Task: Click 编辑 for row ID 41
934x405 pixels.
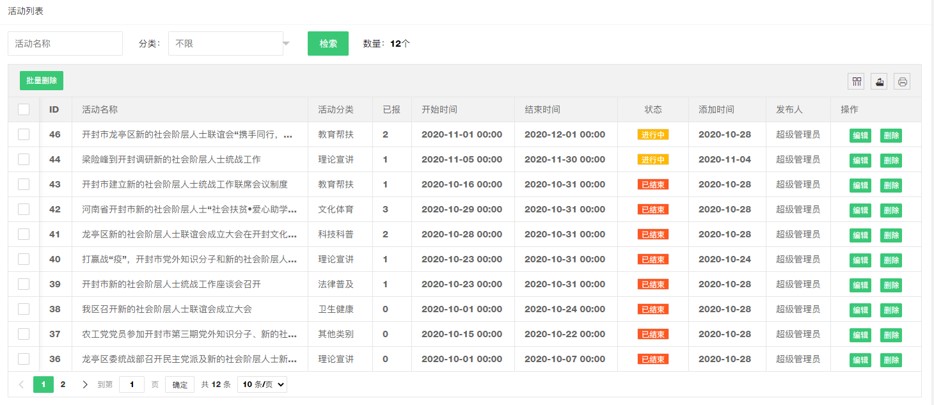Action: (x=860, y=235)
